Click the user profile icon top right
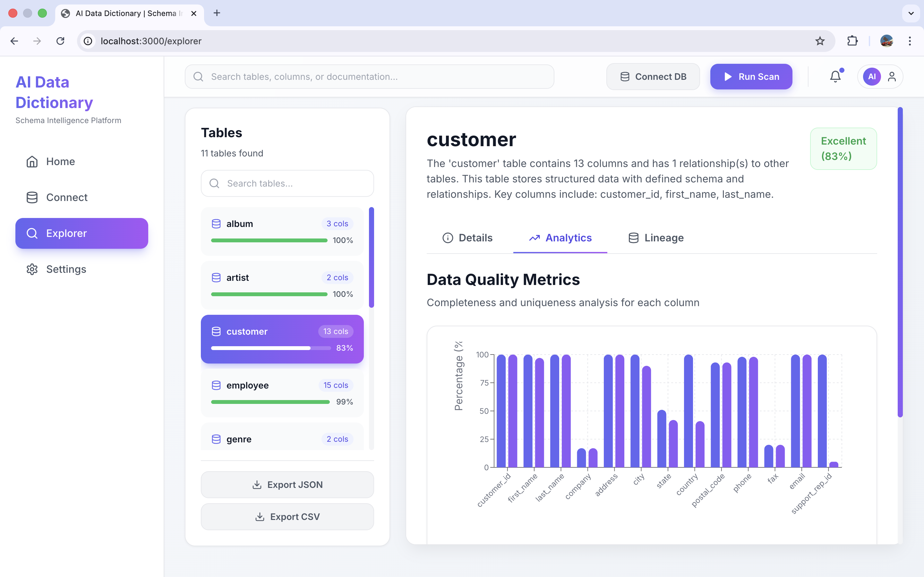This screenshot has height=577, width=924. tap(893, 76)
